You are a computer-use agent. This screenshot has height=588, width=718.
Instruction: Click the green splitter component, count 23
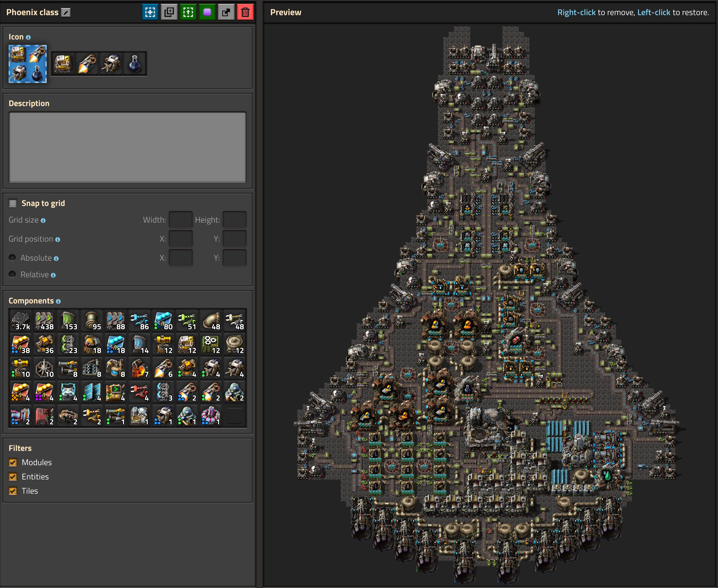pyautogui.click(x=68, y=345)
